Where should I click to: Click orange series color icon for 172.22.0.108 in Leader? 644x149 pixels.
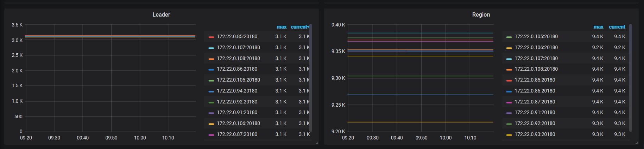click(211, 59)
